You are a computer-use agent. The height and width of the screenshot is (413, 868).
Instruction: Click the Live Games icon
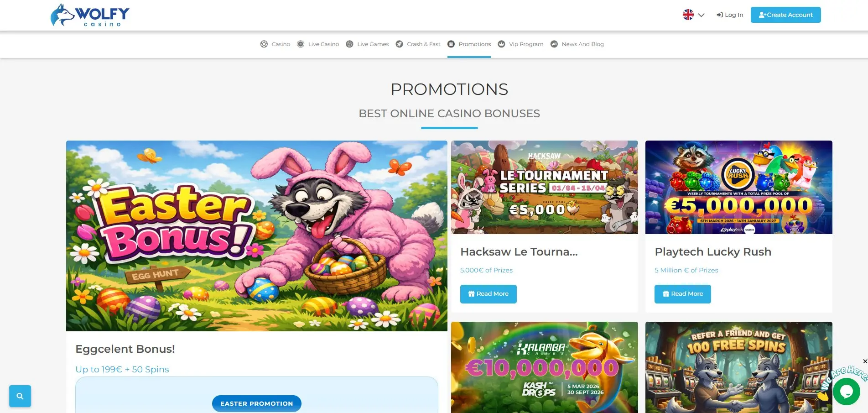[x=349, y=44]
